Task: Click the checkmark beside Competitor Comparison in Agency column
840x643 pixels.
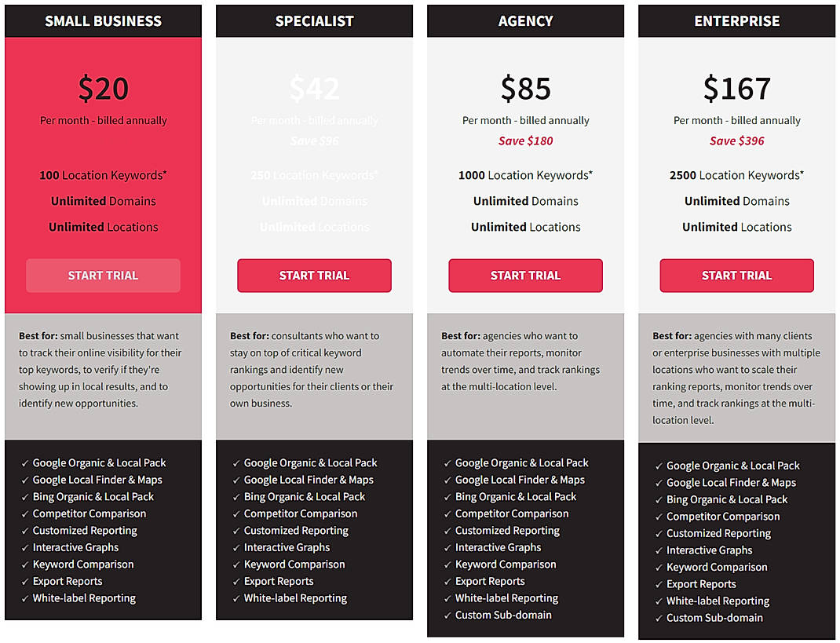Action: coord(447,513)
